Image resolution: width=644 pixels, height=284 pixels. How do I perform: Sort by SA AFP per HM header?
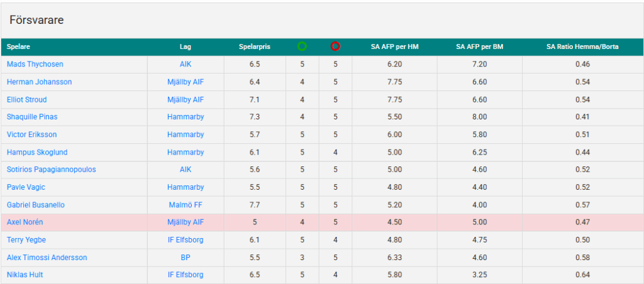(x=394, y=46)
